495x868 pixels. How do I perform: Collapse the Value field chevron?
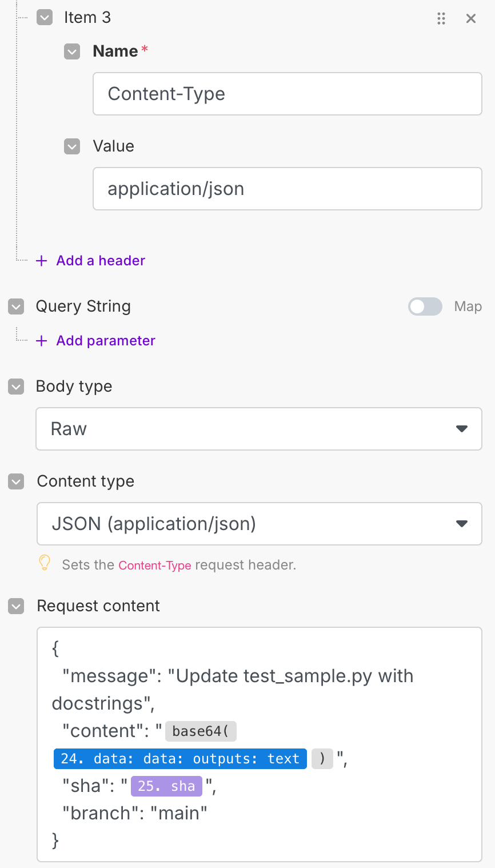pyautogui.click(x=72, y=146)
